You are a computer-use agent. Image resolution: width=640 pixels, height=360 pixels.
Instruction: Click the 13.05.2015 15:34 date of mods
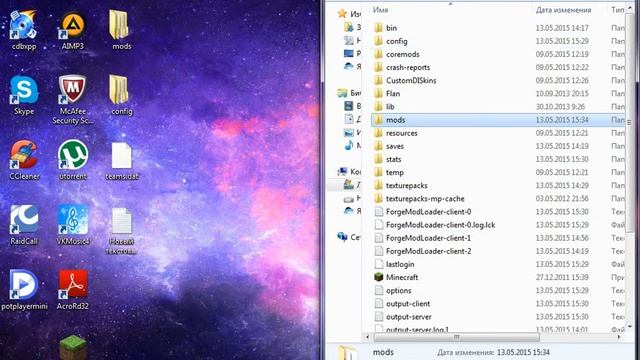pos(562,120)
